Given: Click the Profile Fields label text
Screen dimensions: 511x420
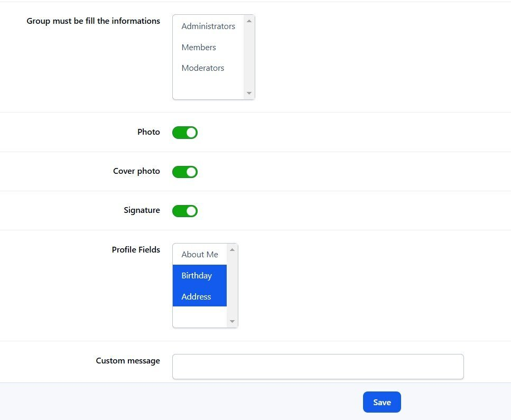Looking at the screenshot, I should coord(136,250).
